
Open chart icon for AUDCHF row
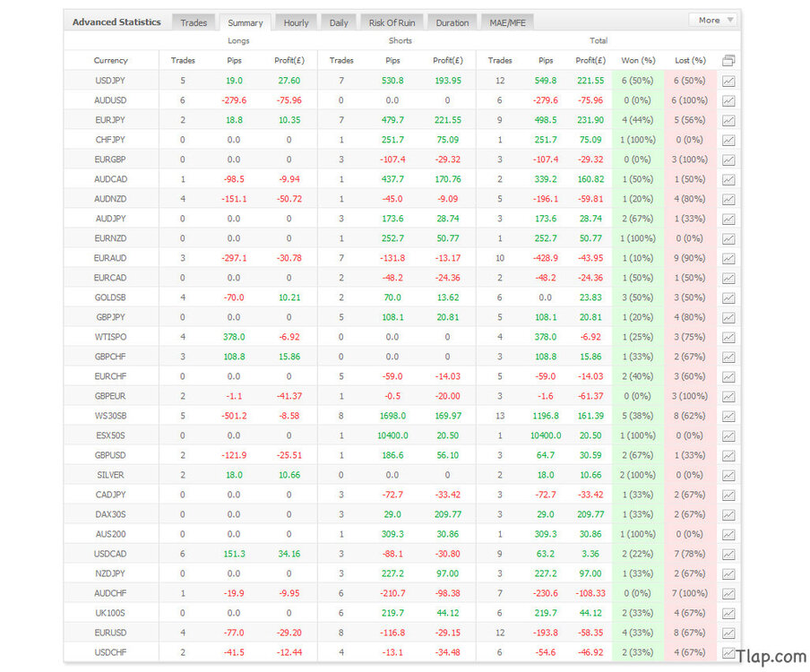pos(728,594)
